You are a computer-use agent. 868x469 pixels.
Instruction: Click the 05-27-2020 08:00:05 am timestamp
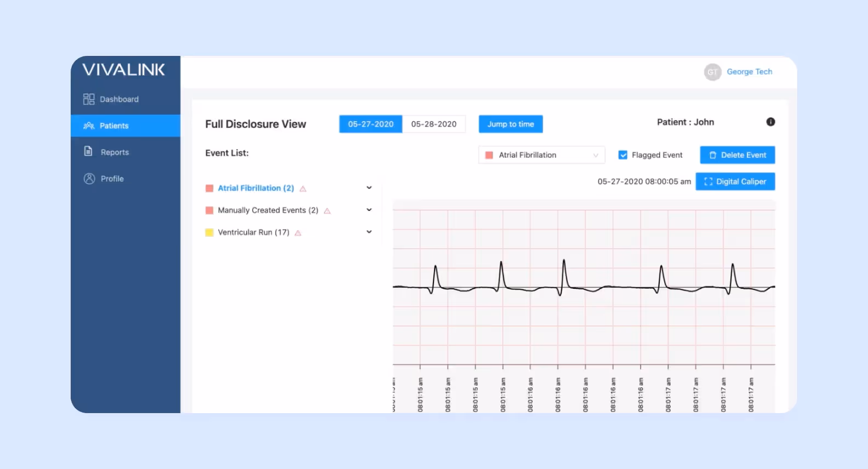(644, 181)
